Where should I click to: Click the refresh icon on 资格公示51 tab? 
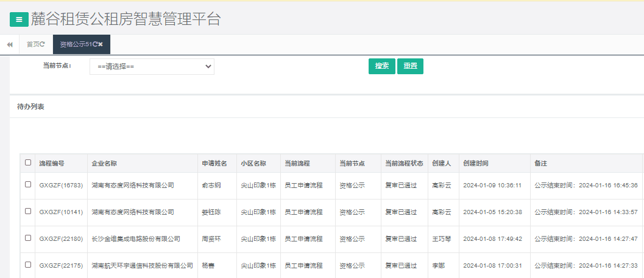[x=95, y=44]
